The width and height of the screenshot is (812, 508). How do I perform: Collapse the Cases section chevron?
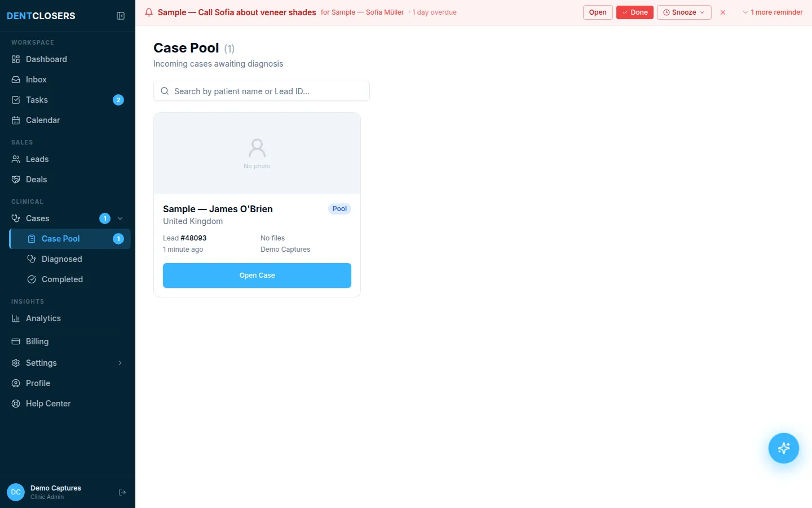120,218
